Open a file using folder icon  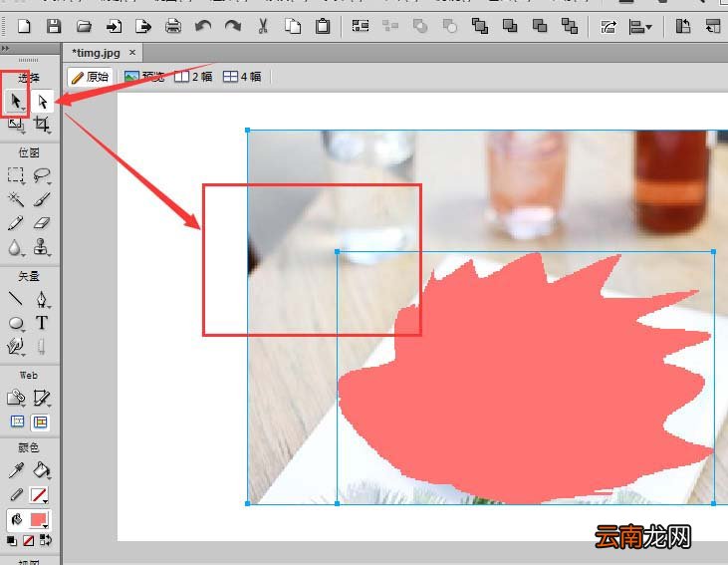click(x=84, y=26)
